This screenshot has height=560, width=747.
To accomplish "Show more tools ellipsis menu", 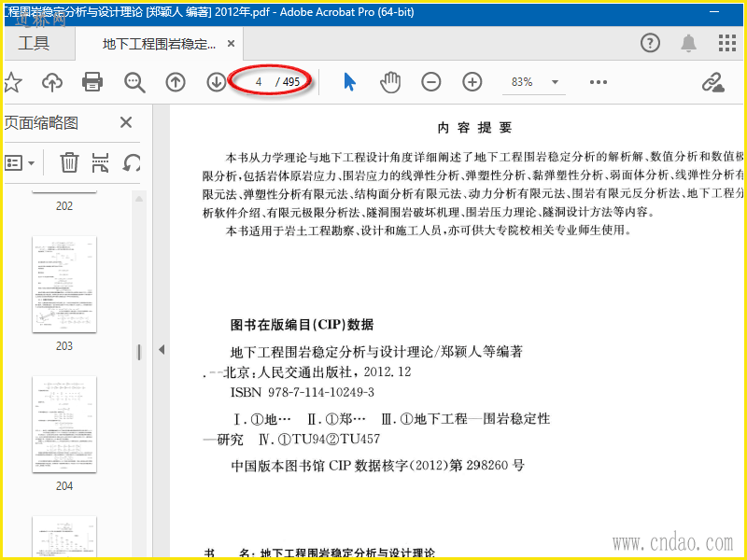I will click(599, 82).
